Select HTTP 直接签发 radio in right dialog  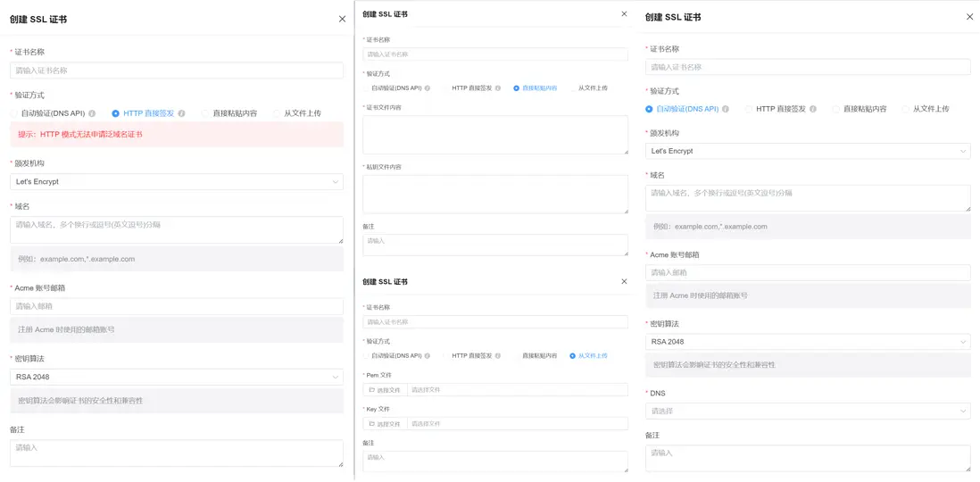(x=749, y=109)
